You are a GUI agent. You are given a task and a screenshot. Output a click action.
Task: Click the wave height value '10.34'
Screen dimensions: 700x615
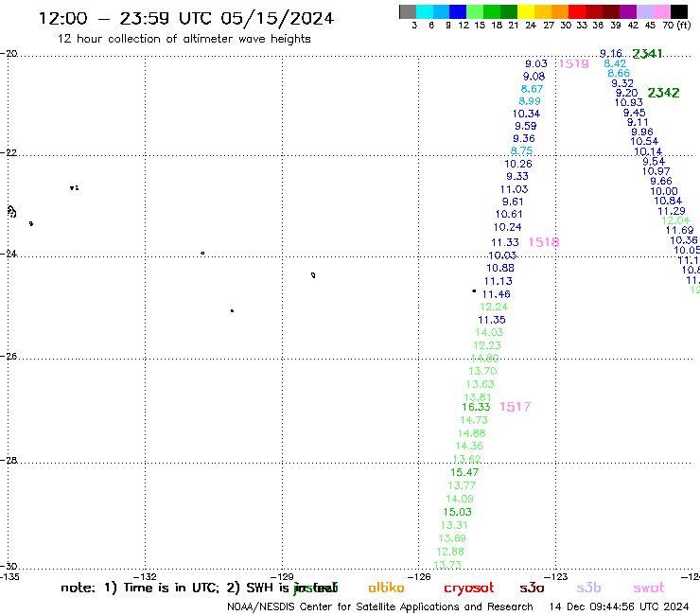click(526, 114)
